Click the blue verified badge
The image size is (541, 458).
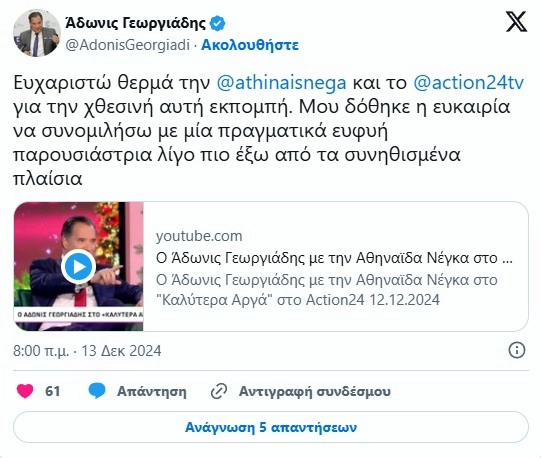click(218, 23)
